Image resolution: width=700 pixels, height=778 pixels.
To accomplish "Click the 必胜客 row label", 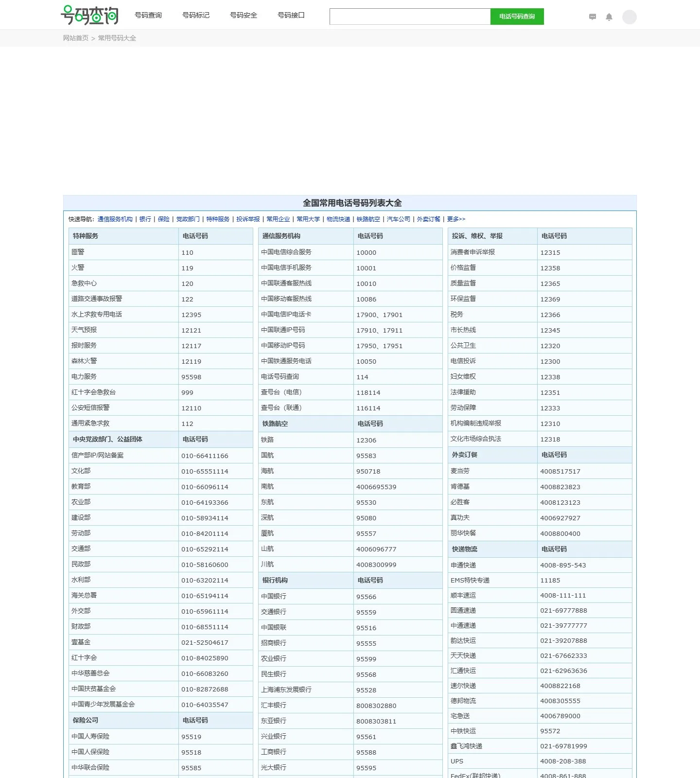I will tap(460, 502).
